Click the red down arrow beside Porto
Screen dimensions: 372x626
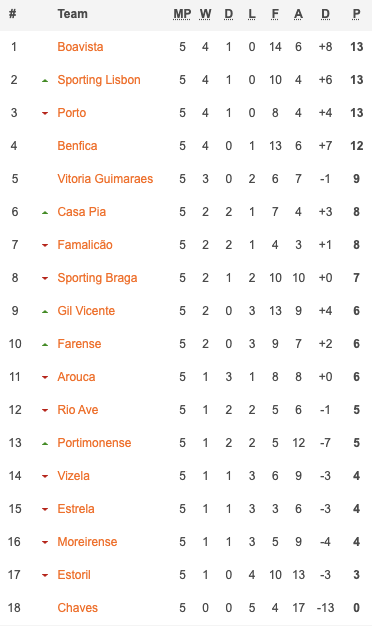(45, 113)
